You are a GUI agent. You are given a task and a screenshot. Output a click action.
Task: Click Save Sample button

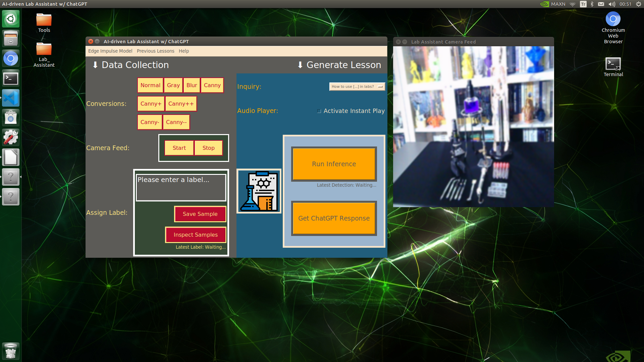[200, 214]
